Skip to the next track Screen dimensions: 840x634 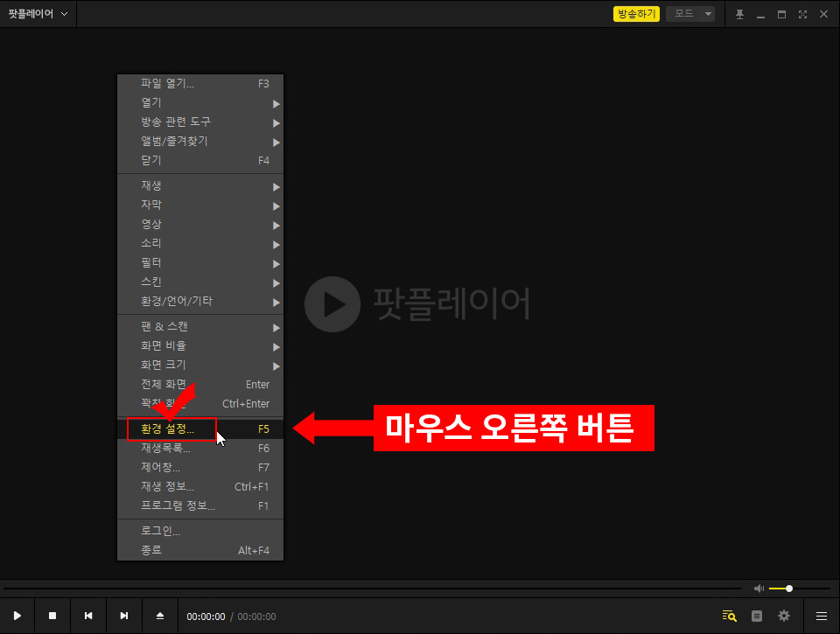coord(123,616)
